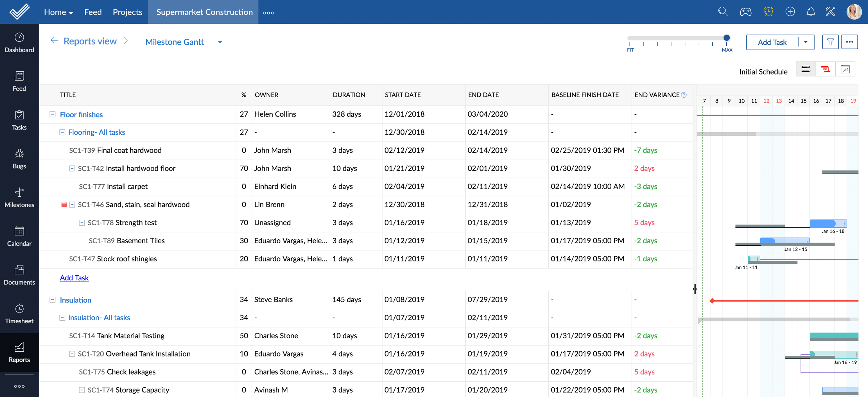The height and width of the screenshot is (397, 868).
Task: Toggle the critical path red view button
Action: point(825,69)
